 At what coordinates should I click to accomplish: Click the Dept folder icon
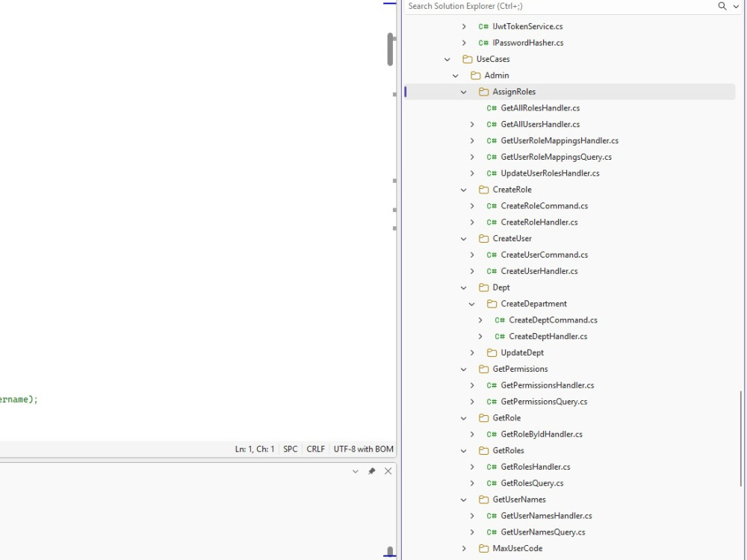(x=483, y=287)
